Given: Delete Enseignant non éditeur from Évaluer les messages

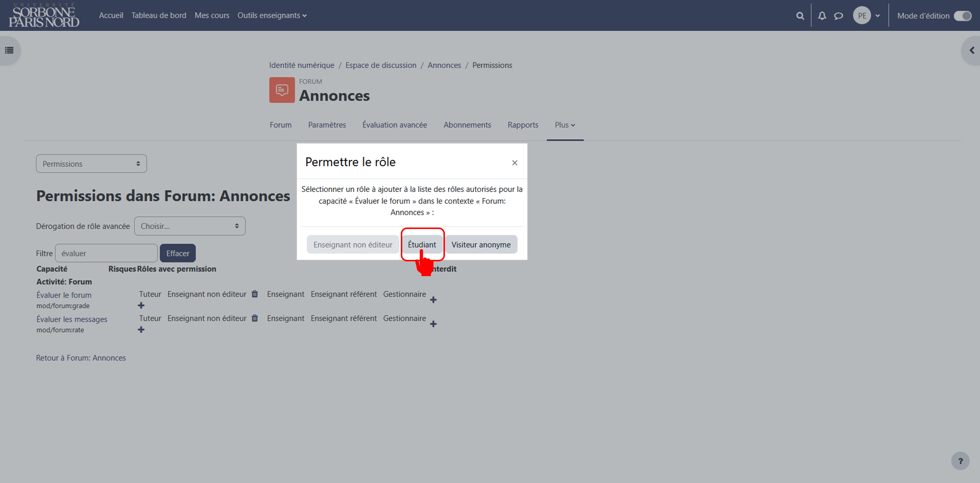Looking at the screenshot, I should coord(255,318).
